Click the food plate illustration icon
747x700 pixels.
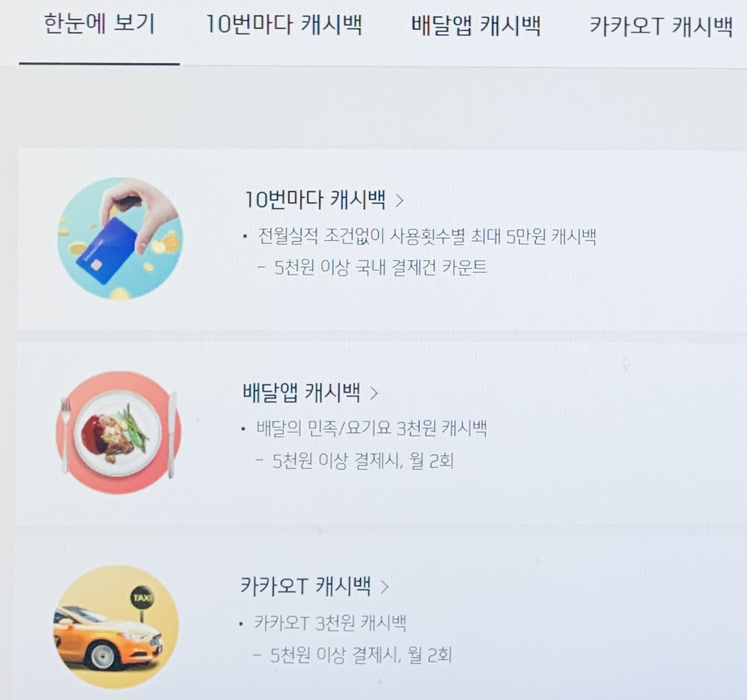(119, 433)
